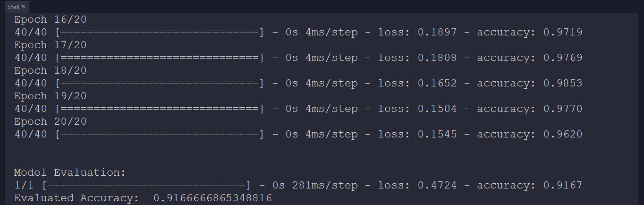Screen dimensions: 644x205
Task: Close the Shell tab
Action: coord(24,7)
